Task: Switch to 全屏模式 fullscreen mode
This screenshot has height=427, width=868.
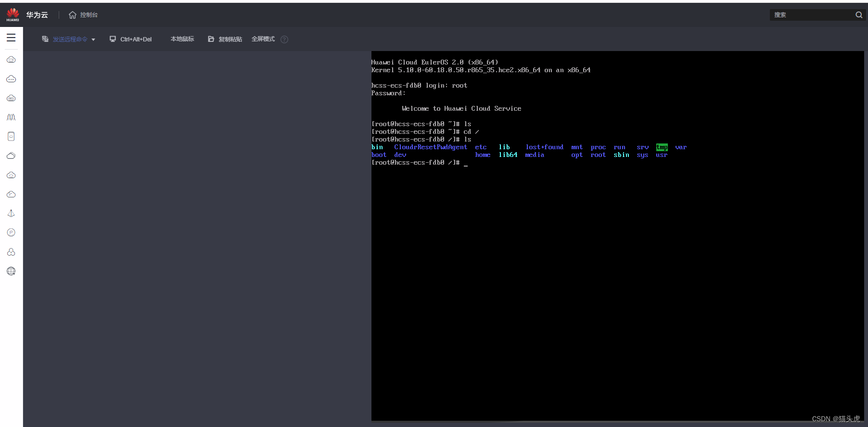Action: 263,39
